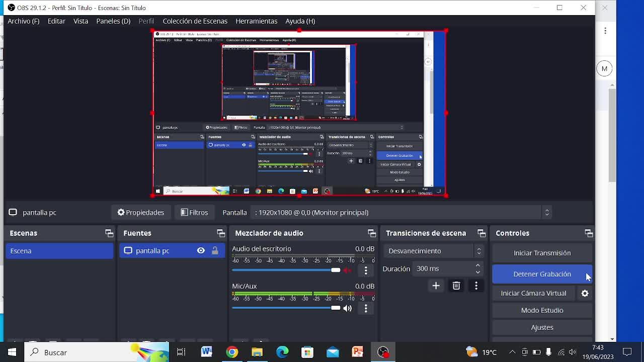
Task: Open File Explorer from the taskbar
Action: tap(257, 352)
